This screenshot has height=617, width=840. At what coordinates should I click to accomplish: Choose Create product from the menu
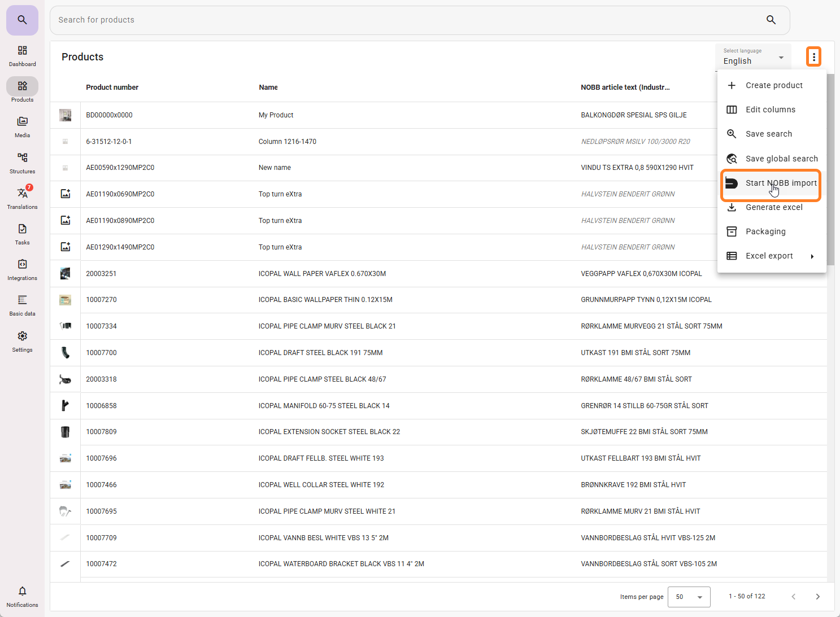tap(773, 85)
